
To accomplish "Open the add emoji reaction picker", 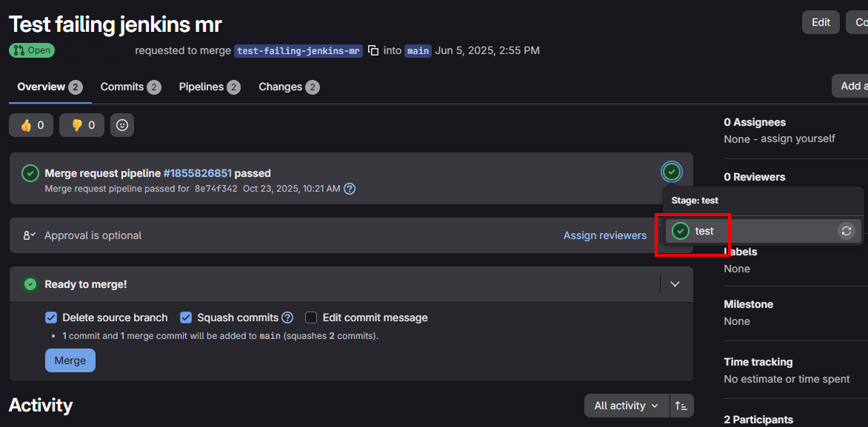I will point(122,125).
